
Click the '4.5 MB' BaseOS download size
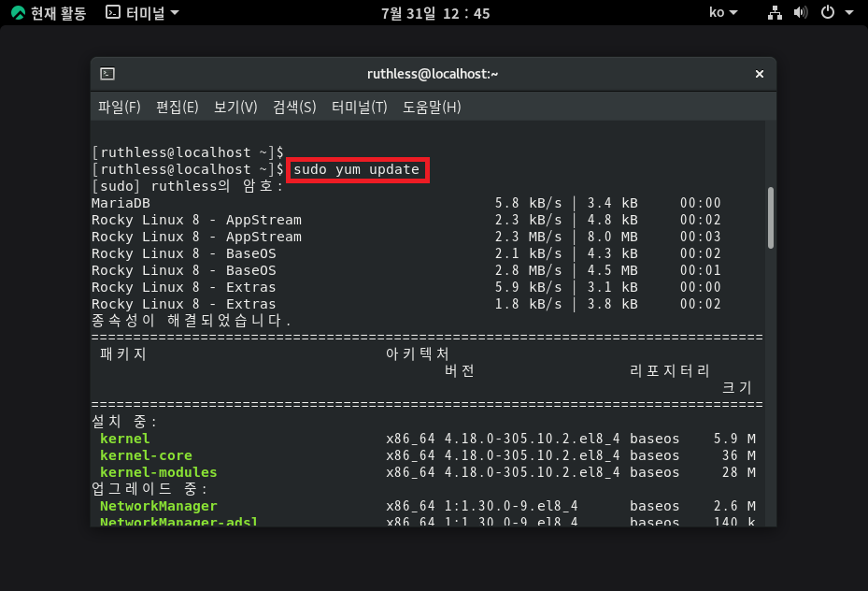pyautogui.click(x=613, y=271)
